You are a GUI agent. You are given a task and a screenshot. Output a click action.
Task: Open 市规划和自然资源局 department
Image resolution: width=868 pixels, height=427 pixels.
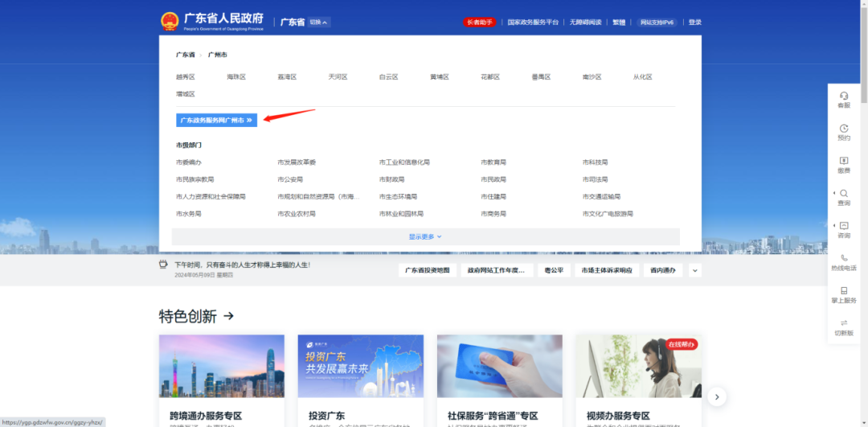coord(319,196)
